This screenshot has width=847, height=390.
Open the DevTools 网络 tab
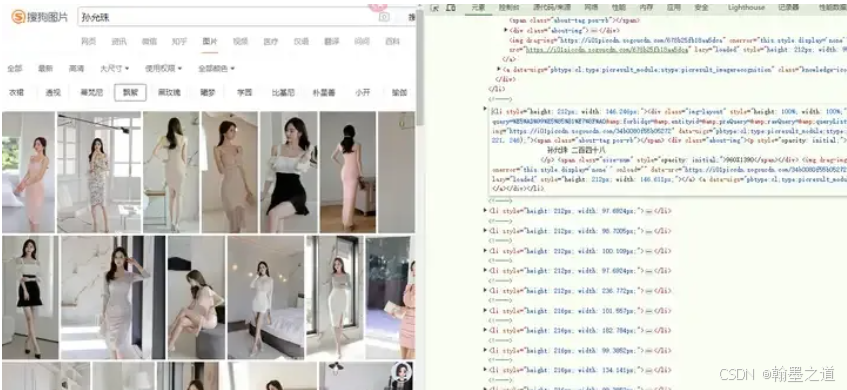click(591, 8)
